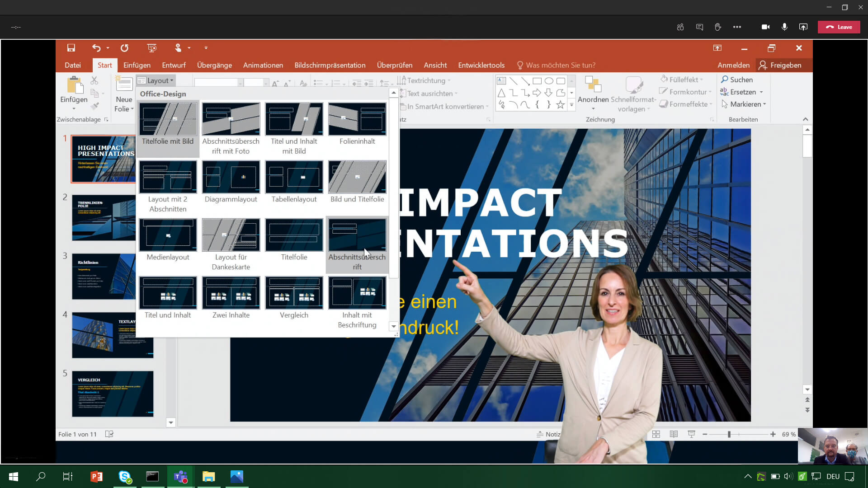The height and width of the screenshot is (488, 868).
Task: Open Teams meeting chat
Action: click(699, 27)
